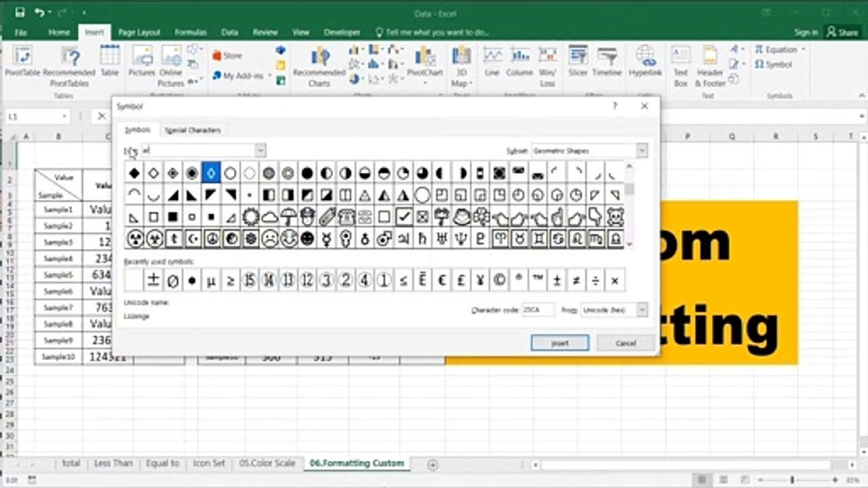Image resolution: width=868 pixels, height=488 pixels.
Task: Click the Timeline filter icon
Action: click(607, 61)
